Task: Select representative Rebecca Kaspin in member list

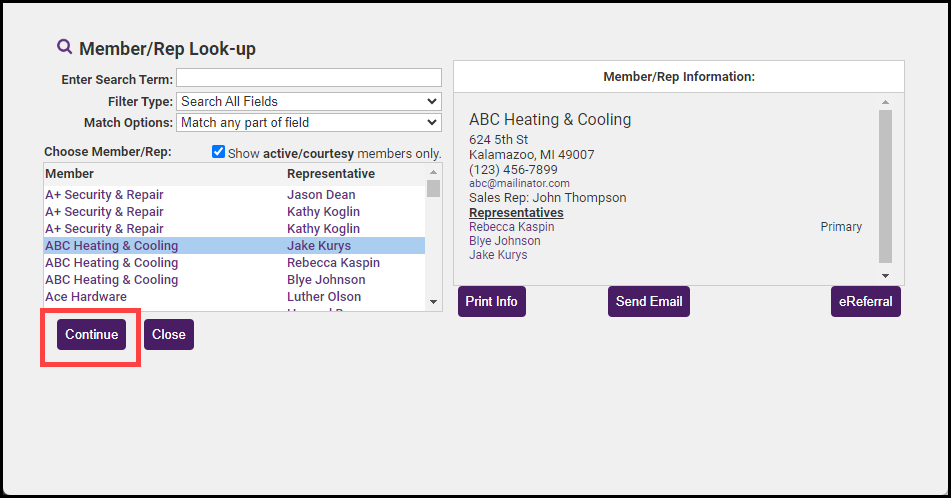Action: pyautogui.click(x=333, y=263)
